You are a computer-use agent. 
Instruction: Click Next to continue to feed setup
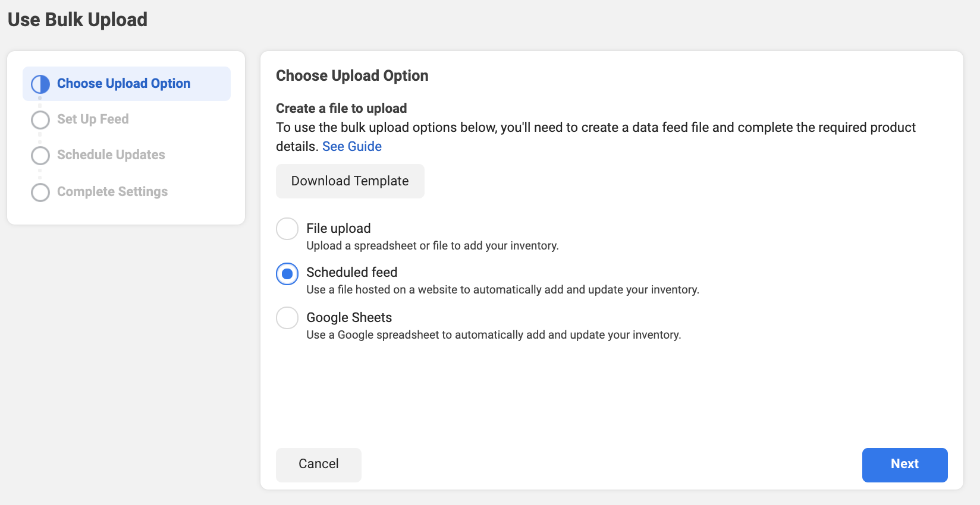click(904, 465)
